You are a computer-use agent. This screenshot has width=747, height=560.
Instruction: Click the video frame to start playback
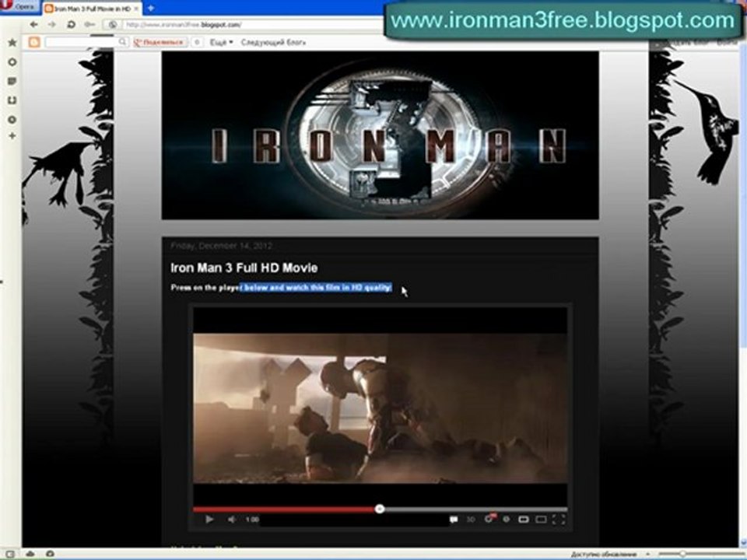tap(381, 408)
